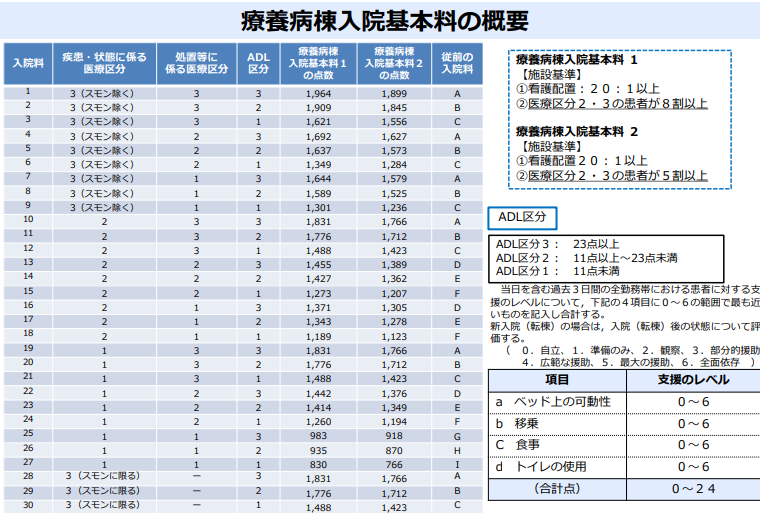The image size is (760, 513).
Task: Click the cell showing 1,414
Action: coord(318,408)
